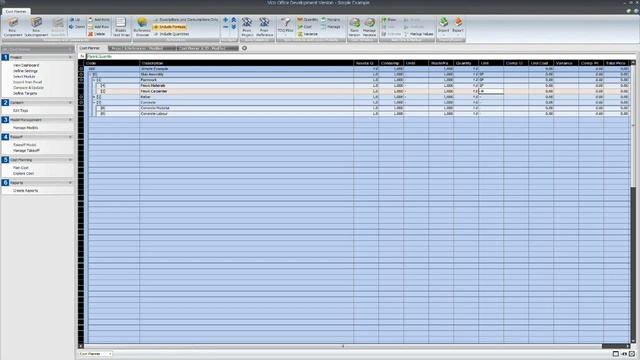
Task: Toggle the Cost view button
Action: [x=305, y=27]
